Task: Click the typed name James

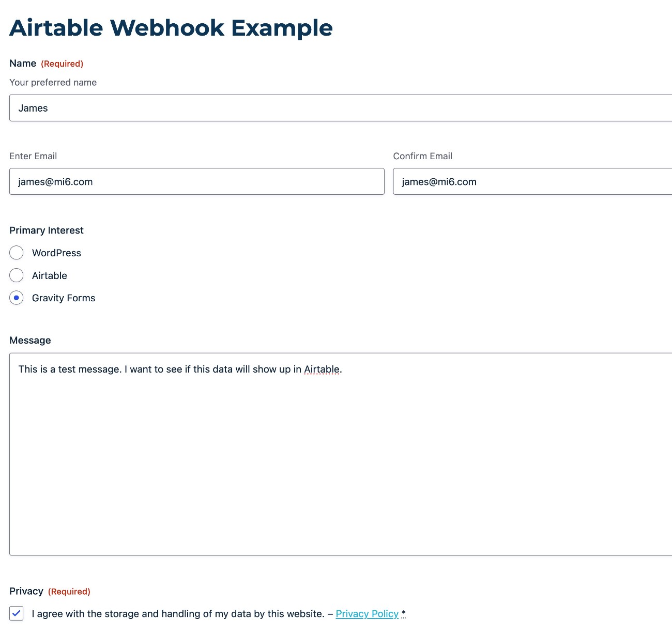Action: (33, 108)
